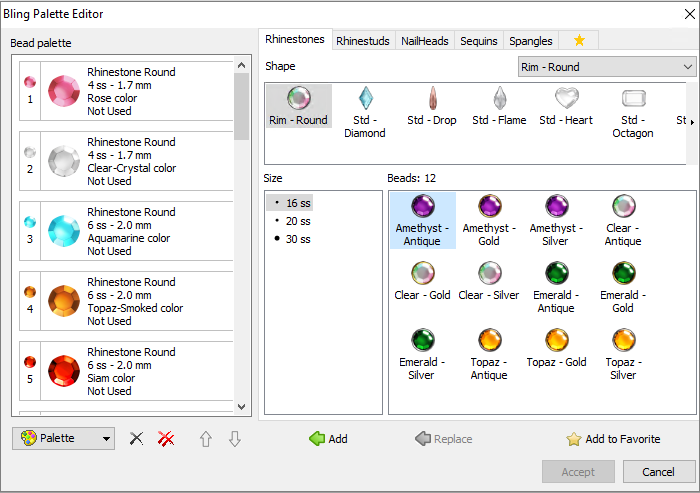Select the Emerald - Antique bead
This screenshot has width=700, height=493.
click(556, 288)
